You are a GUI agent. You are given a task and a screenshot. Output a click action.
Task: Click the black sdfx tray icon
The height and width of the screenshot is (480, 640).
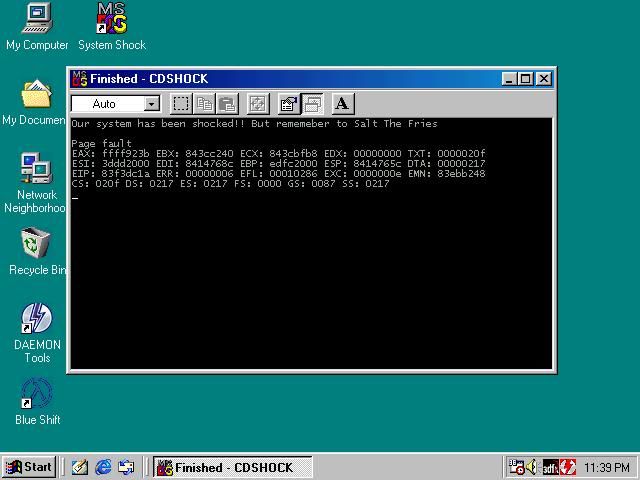[x=550, y=467]
